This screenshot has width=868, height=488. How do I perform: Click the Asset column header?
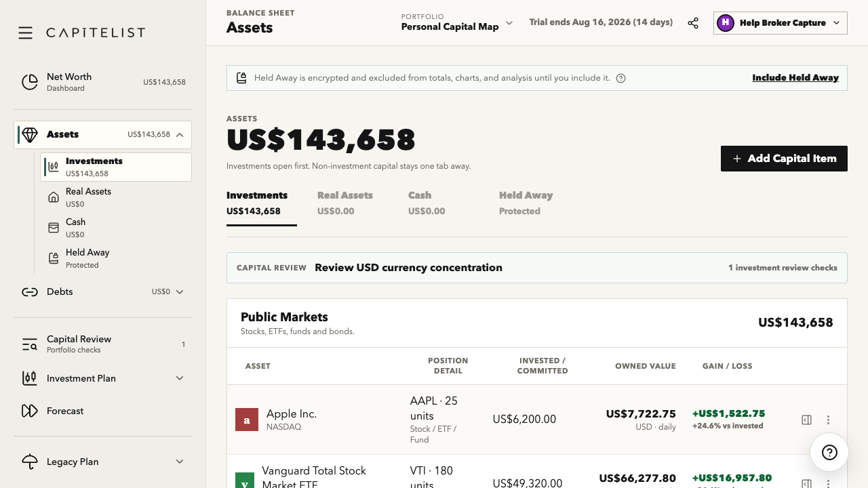point(258,366)
